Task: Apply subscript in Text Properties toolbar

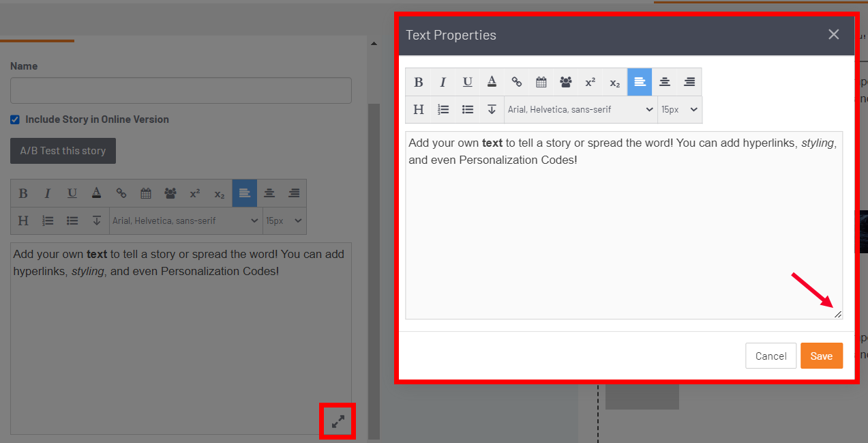Action: (615, 82)
